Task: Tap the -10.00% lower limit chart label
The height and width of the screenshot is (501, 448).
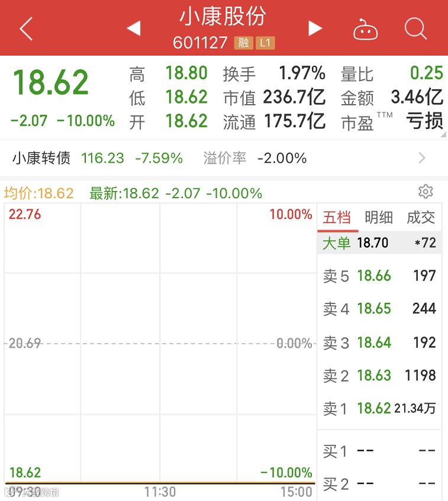Action: click(286, 473)
